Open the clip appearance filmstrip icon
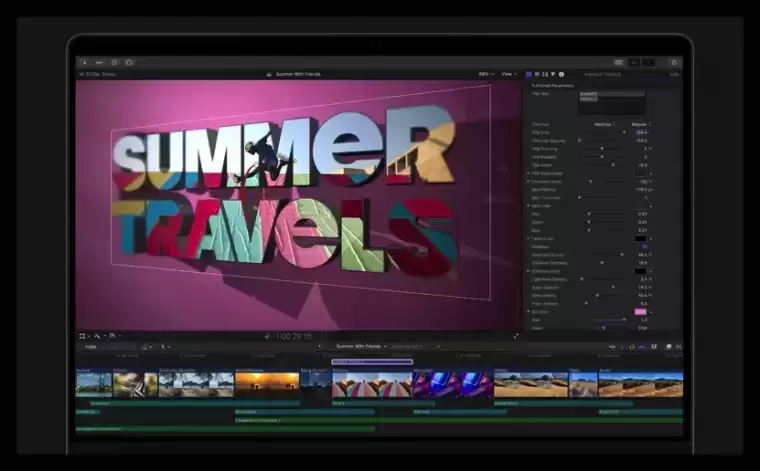Image resolution: width=760 pixels, height=471 pixels. pyautogui.click(x=654, y=347)
